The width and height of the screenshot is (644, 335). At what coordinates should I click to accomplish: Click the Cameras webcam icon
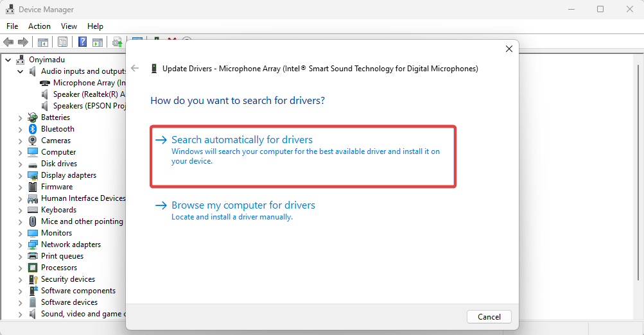tap(33, 141)
